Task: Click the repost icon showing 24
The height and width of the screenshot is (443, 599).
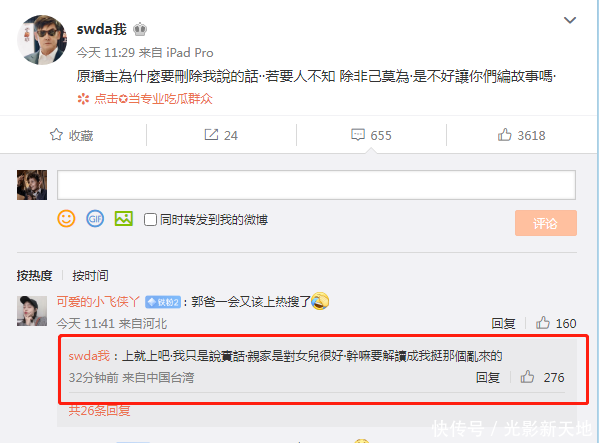Action: click(x=211, y=135)
